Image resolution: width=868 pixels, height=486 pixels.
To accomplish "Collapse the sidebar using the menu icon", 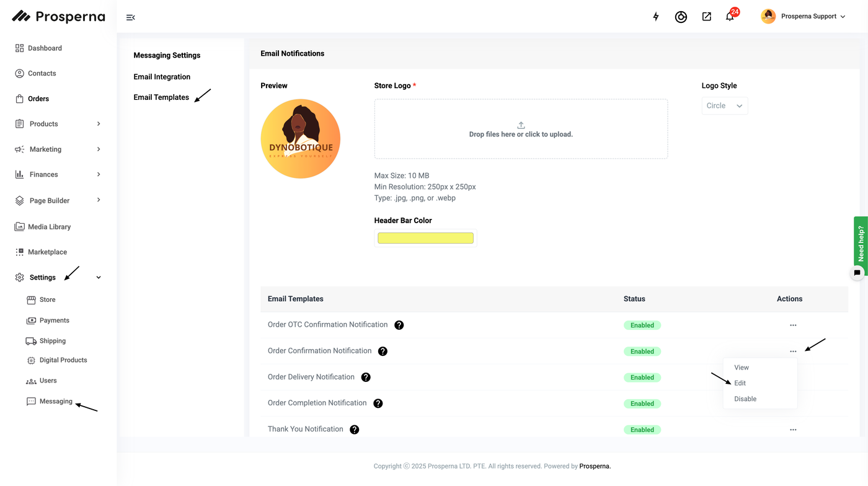I will point(130,17).
